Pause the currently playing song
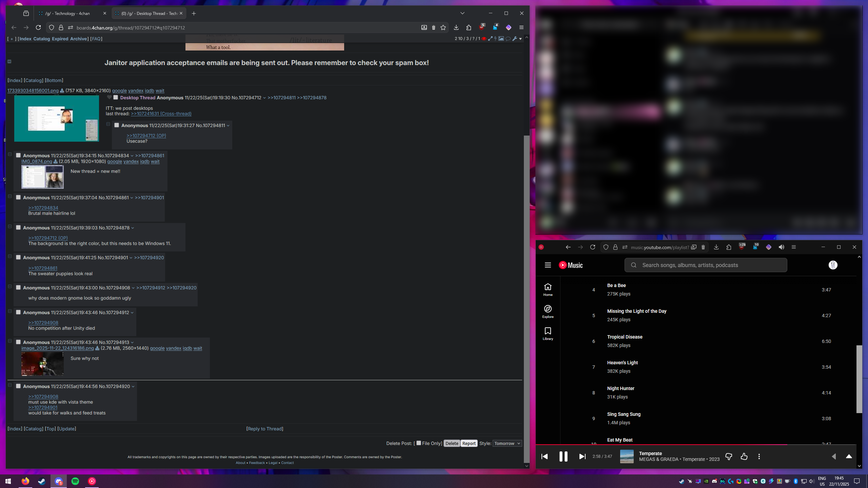Screen dimensions: 868x488 tap(563, 456)
